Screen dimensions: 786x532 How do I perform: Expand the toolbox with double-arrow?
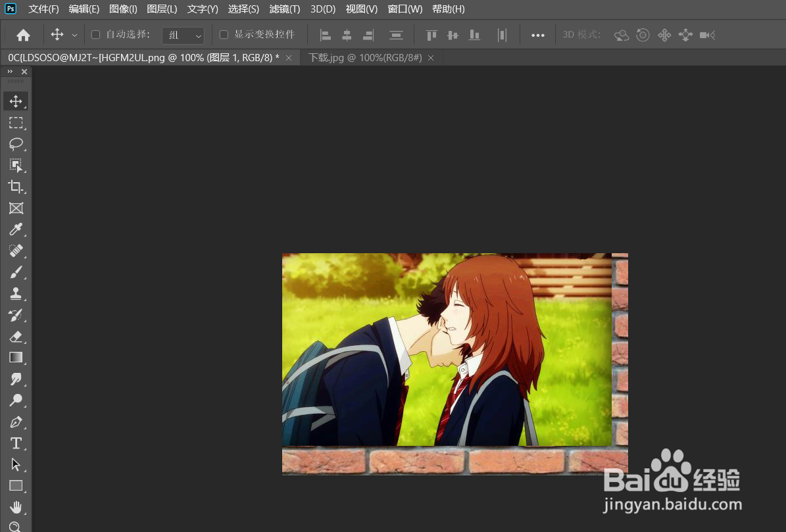pos(10,72)
